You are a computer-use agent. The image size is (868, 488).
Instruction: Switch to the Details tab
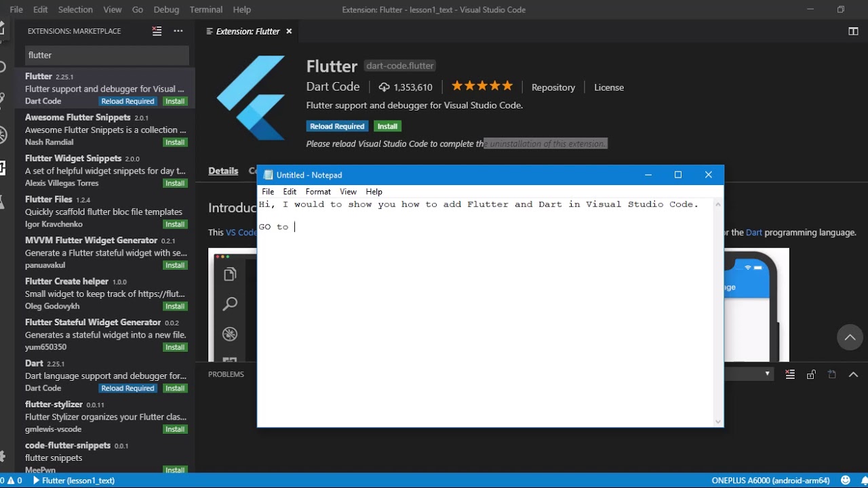pos(223,171)
